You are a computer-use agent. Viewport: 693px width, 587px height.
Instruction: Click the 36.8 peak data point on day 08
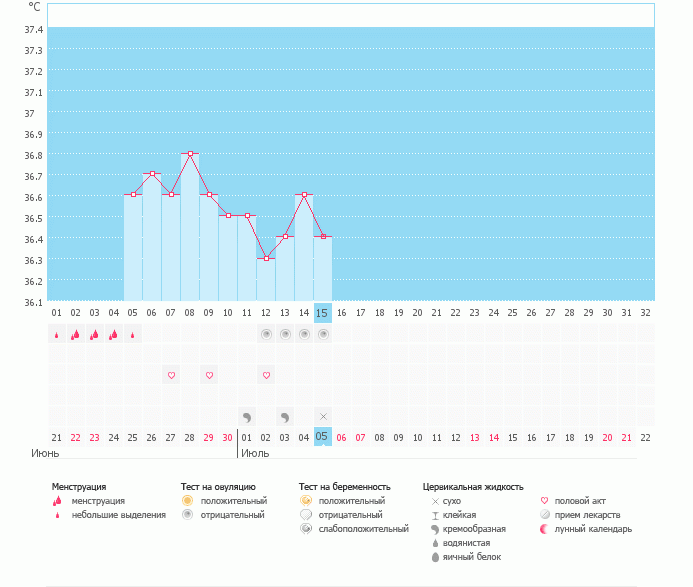(x=190, y=153)
